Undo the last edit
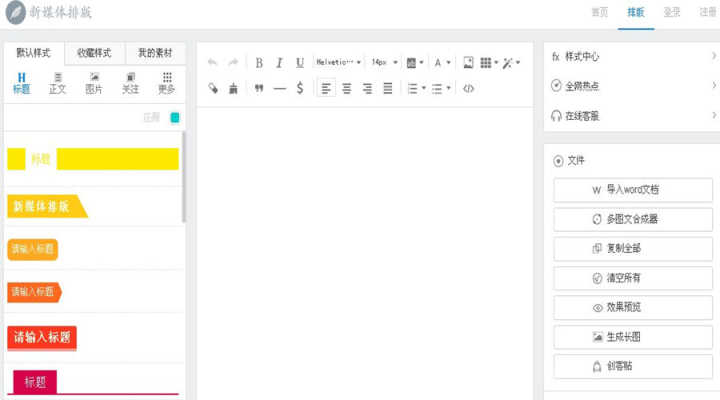The image size is (720, 400). (x=212, y=62)
